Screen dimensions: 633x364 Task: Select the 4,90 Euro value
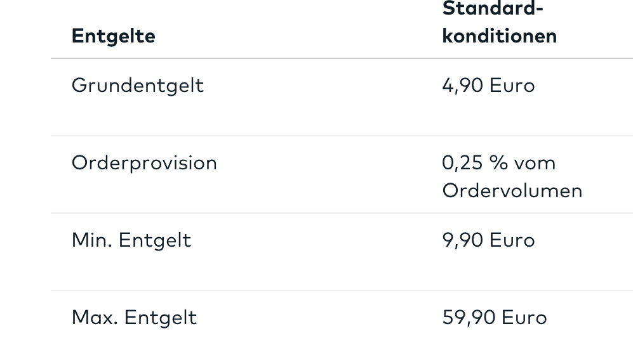click(x=488, y=86)
